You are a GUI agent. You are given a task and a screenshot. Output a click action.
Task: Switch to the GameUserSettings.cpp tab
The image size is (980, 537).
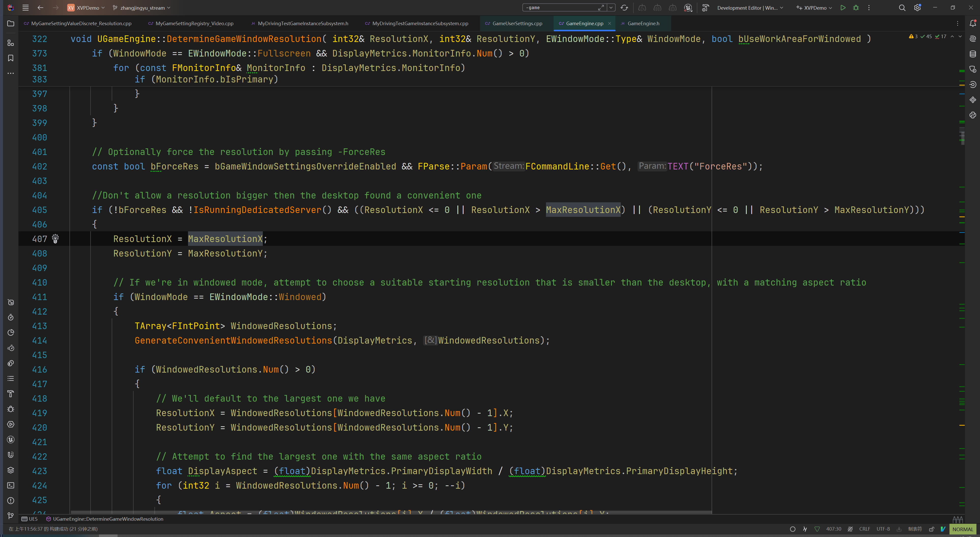(517, 24)
